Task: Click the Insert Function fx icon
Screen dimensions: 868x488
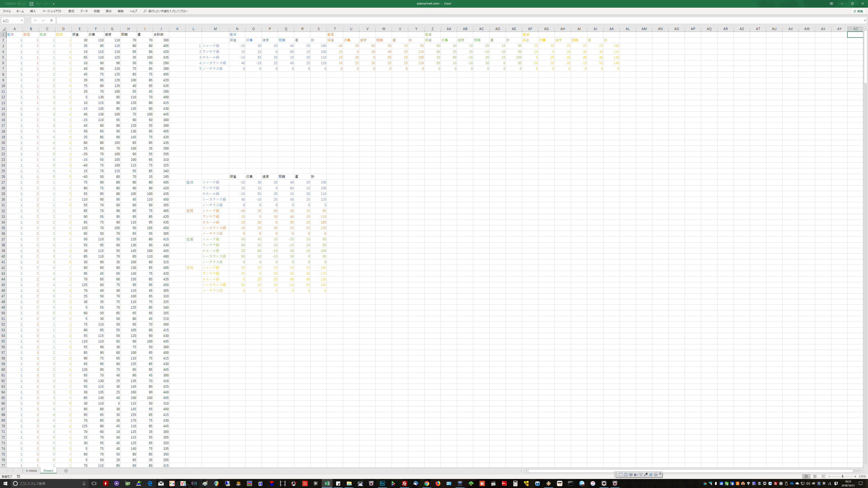Action: (x=51, y=21)
